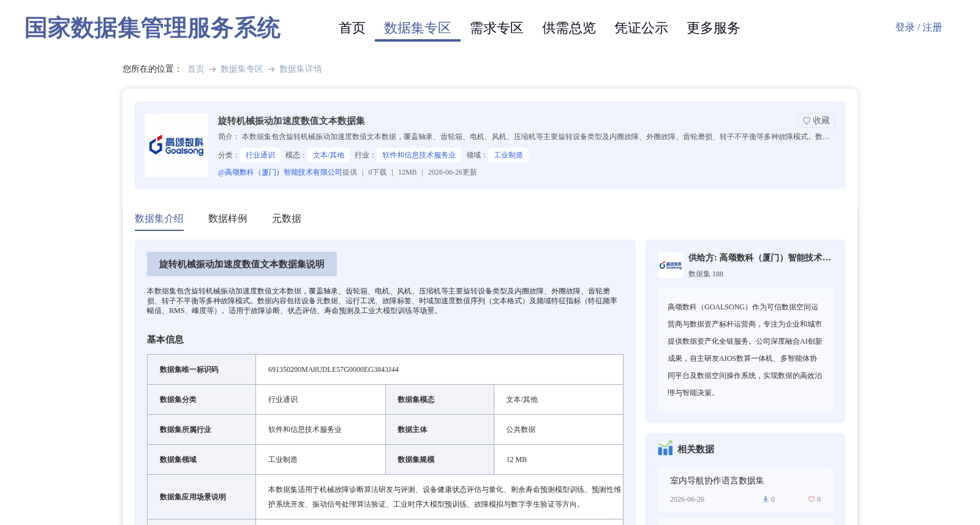This screenshot has width=980, height=525.
Task: Click the 0下载 count in the header
Action: click(377, 172)
